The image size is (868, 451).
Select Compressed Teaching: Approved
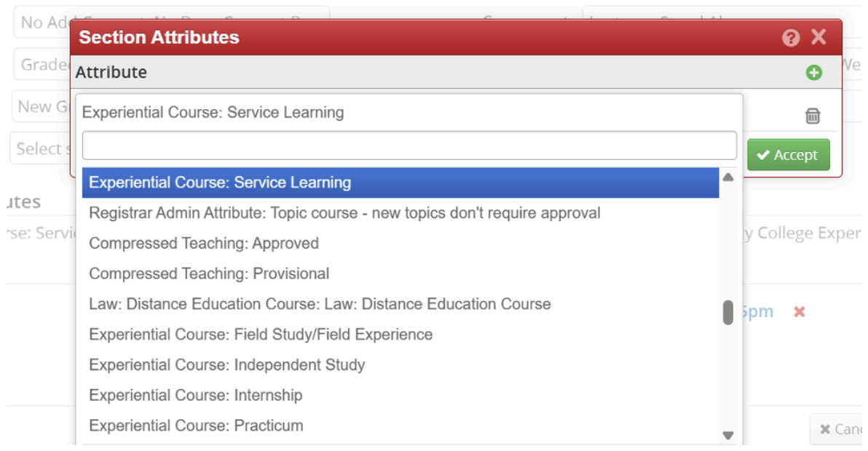click(204, 244)
